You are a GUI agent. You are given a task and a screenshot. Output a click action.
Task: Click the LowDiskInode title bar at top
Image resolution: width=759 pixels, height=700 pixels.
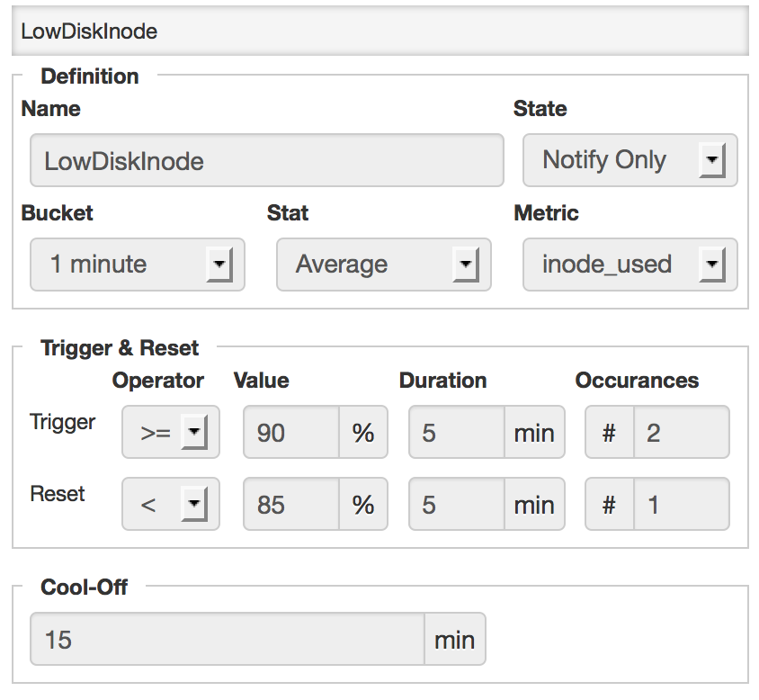pos(379,31)
